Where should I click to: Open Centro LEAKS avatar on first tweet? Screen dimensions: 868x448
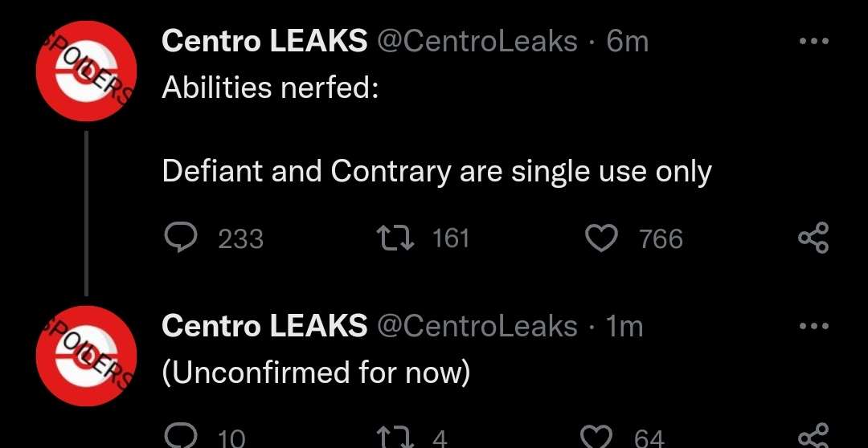click(86, 71)
